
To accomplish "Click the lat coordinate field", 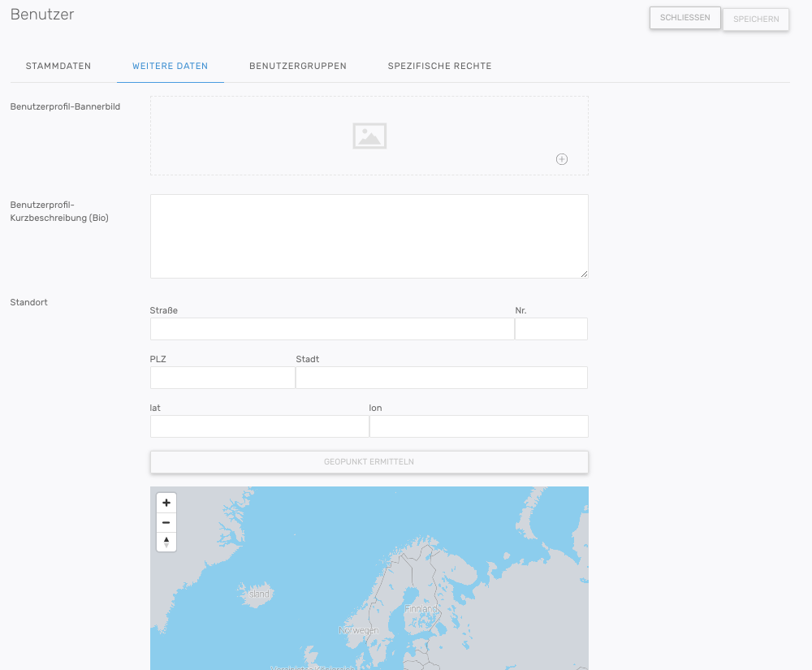I will tap(259, 426).
